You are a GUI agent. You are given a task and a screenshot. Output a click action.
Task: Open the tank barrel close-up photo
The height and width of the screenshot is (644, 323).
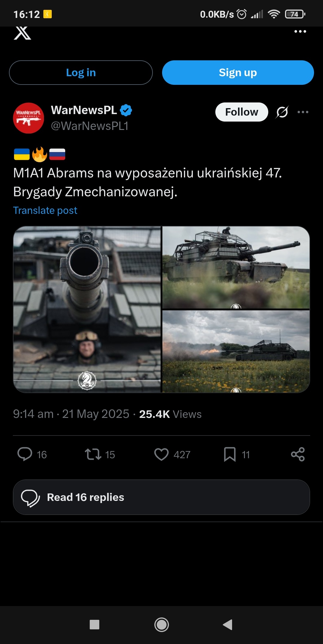click(87, 309)
